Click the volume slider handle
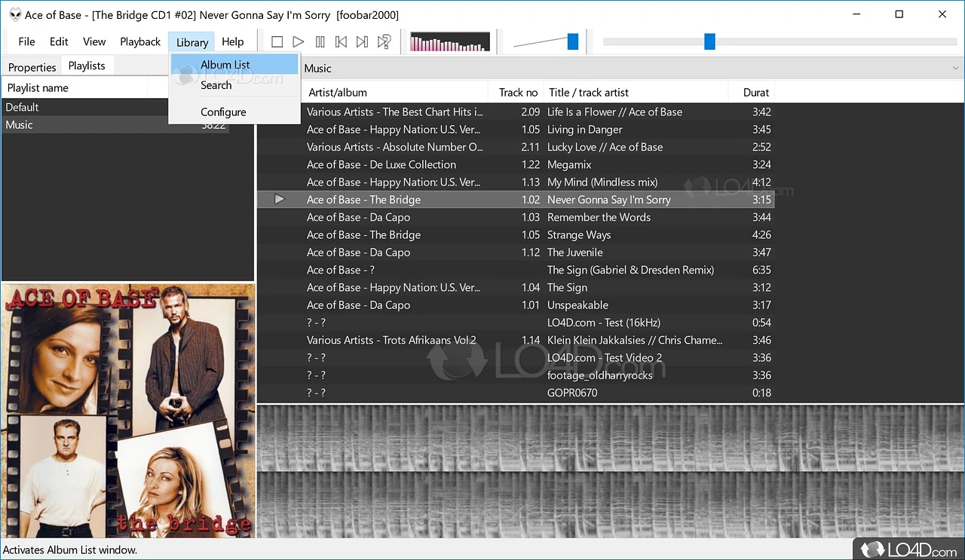The image size is (965, 560). click(x=573, y=42)
